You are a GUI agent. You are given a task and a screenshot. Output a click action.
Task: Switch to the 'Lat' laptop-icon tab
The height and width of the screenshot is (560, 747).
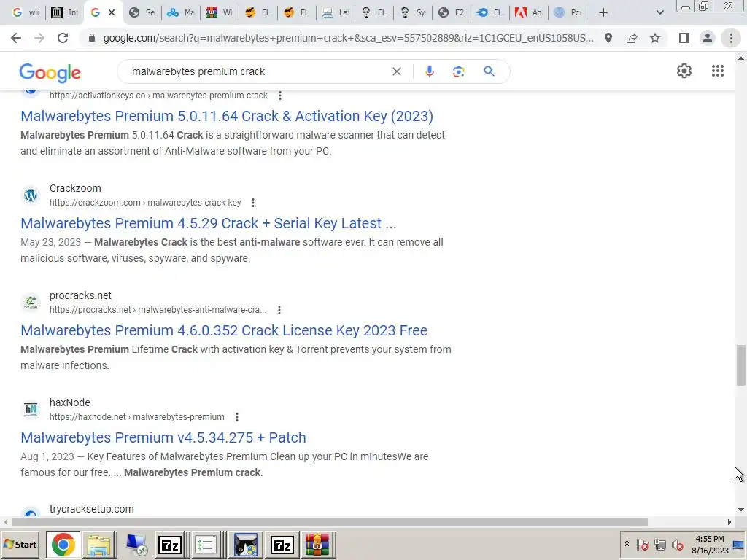[x=336, y=12]
